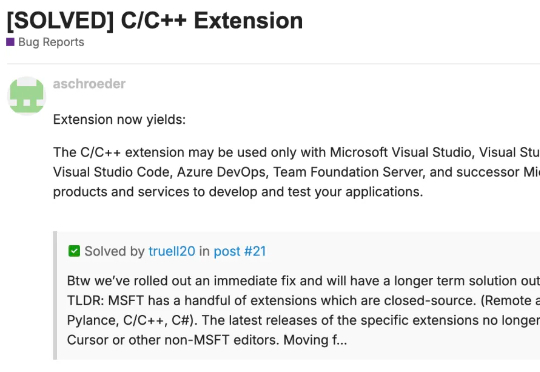Click the 'Solved by' label text
The width and height of the screenshot is (540, 372).
click(114, 251)
